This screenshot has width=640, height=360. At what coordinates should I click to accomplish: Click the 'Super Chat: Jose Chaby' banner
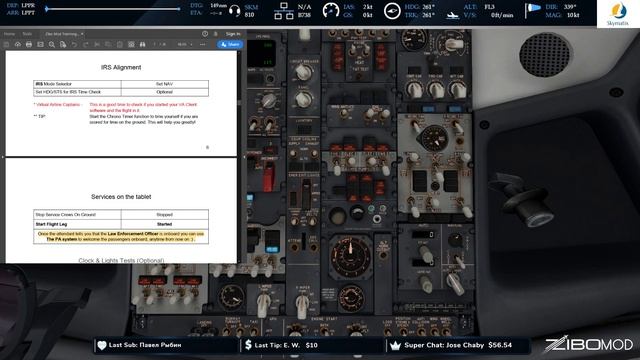pos(458,345)
